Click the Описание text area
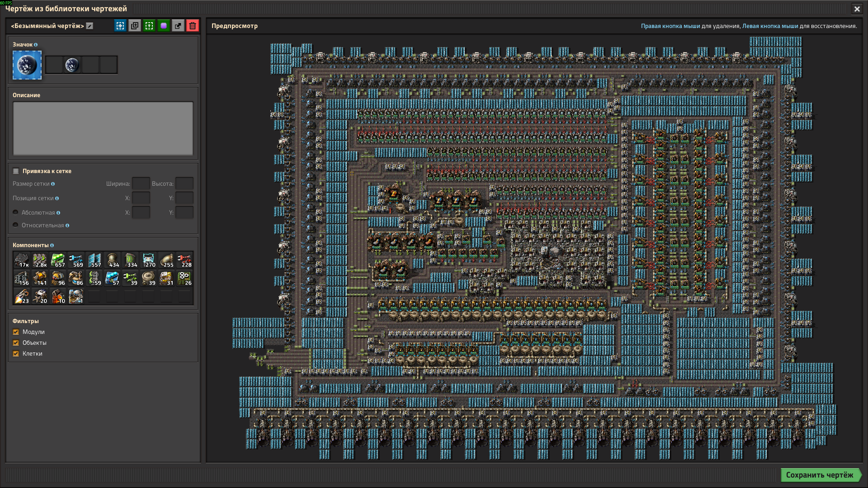 pos(103,128)
